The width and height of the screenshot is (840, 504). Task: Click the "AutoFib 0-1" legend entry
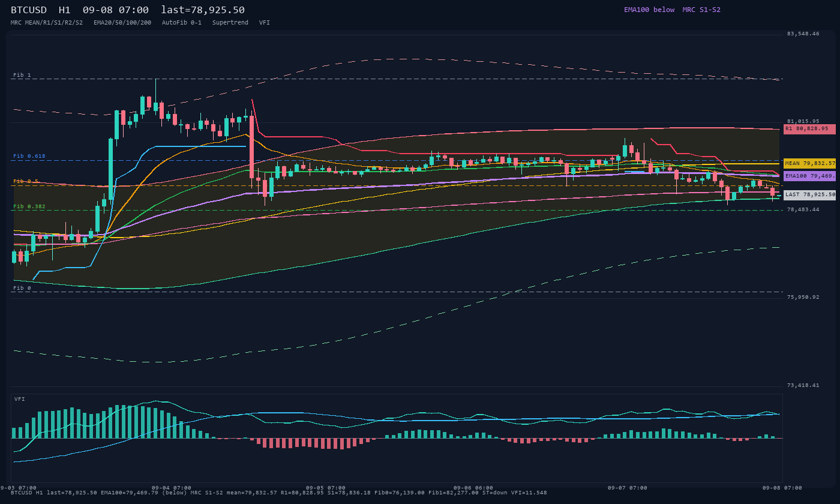point(182,22)
